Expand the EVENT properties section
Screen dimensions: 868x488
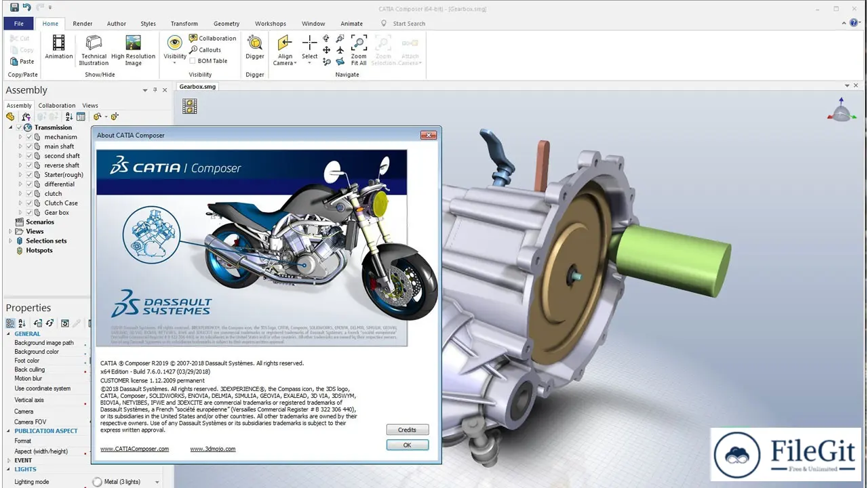pyautogui.click(x=9, y=460)
